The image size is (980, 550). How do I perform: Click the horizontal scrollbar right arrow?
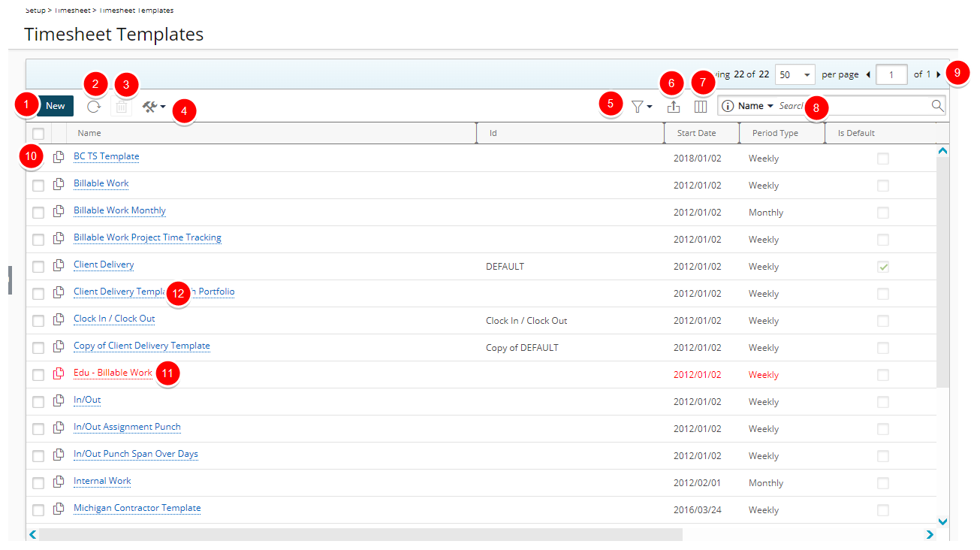click(x=930, y=534)
